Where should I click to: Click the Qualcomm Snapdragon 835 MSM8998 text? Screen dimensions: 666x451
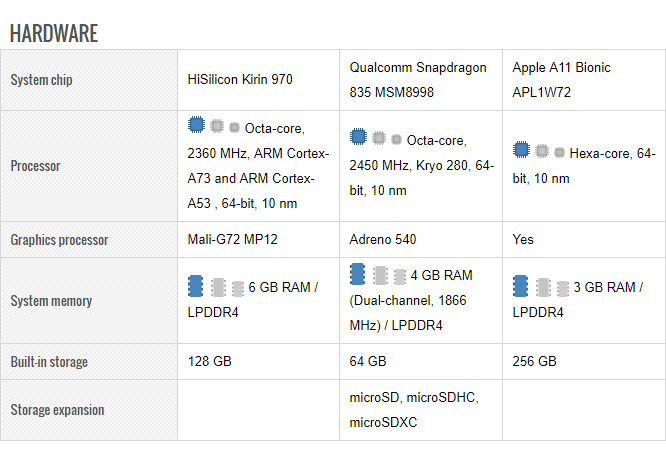click(418, 80)
